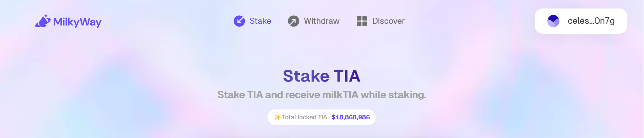The image size is (644, 138).
Task: Click the purple wallet avatar icon
Action: 553,21
